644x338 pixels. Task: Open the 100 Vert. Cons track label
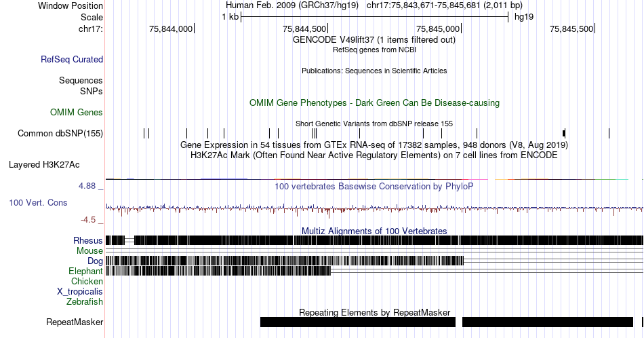pos(38,202)
